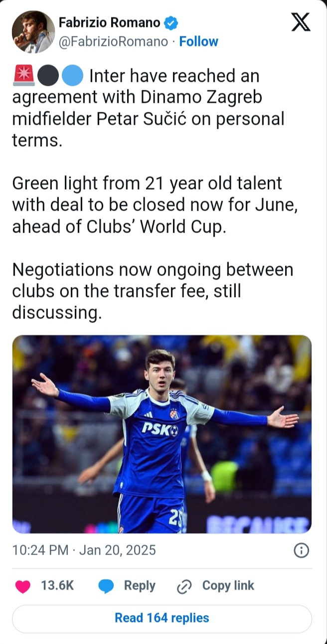Viewport: 327px width, 644px height.
Task: Open the Petar Sučić match photo
Action: point(162,434)
